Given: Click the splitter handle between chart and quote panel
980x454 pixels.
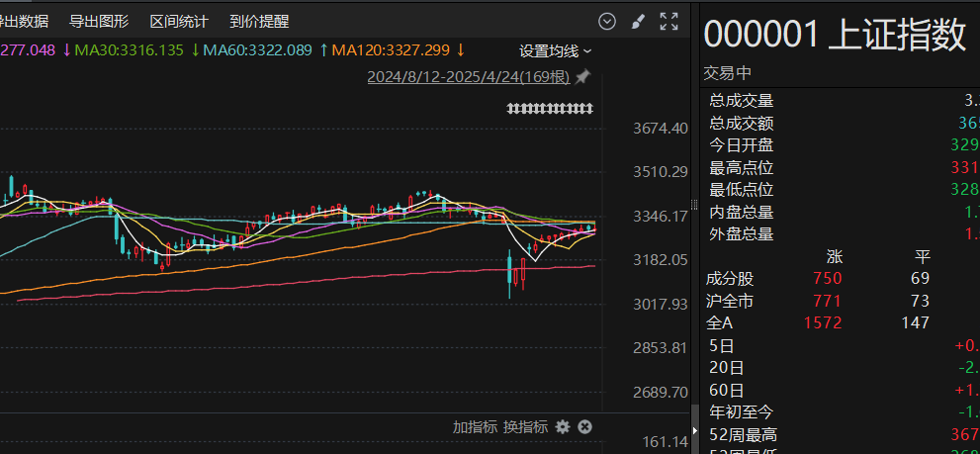Looking at the screenshot, I should (x=694, y=205).
